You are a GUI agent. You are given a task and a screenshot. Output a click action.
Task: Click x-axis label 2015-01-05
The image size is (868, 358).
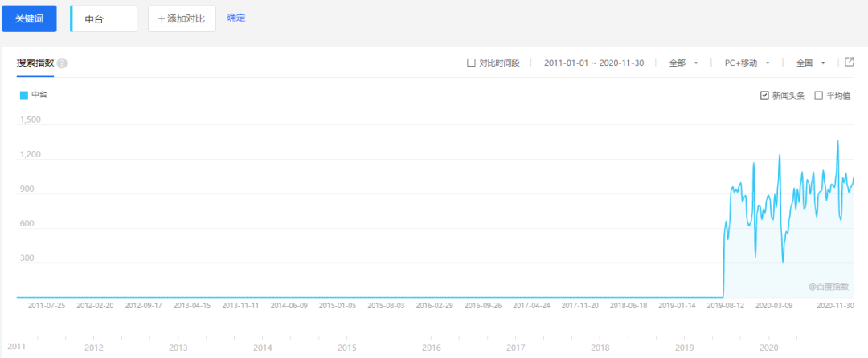338,305
